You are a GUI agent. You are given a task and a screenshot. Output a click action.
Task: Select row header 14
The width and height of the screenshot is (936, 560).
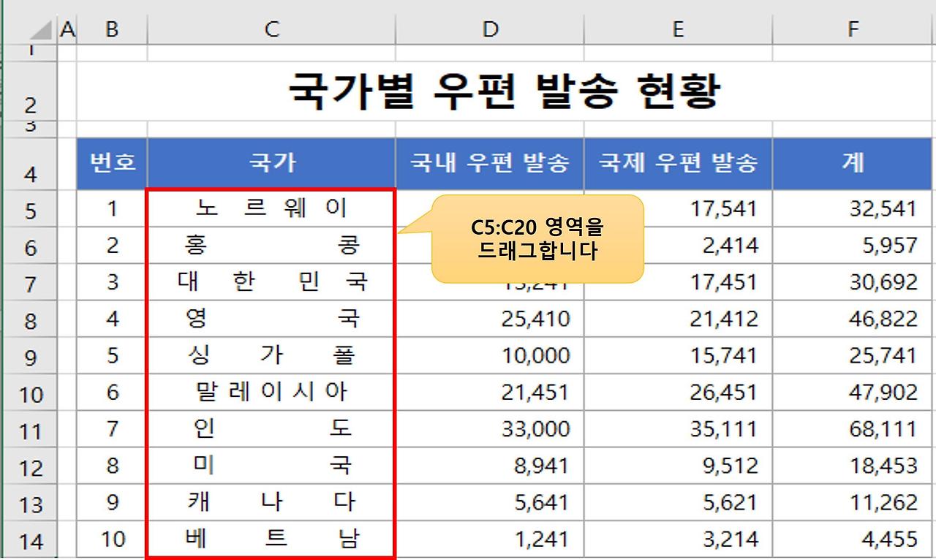(30, 541)
